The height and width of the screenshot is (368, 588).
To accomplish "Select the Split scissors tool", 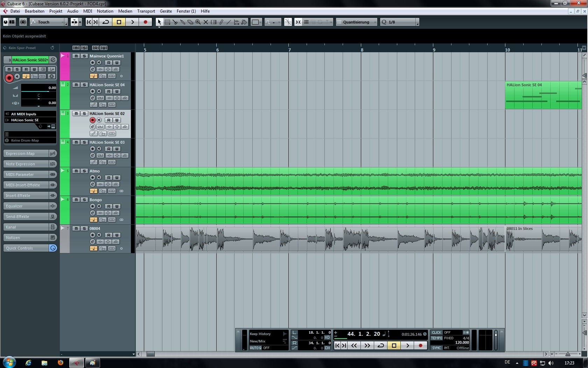I will tap(175, 22).
